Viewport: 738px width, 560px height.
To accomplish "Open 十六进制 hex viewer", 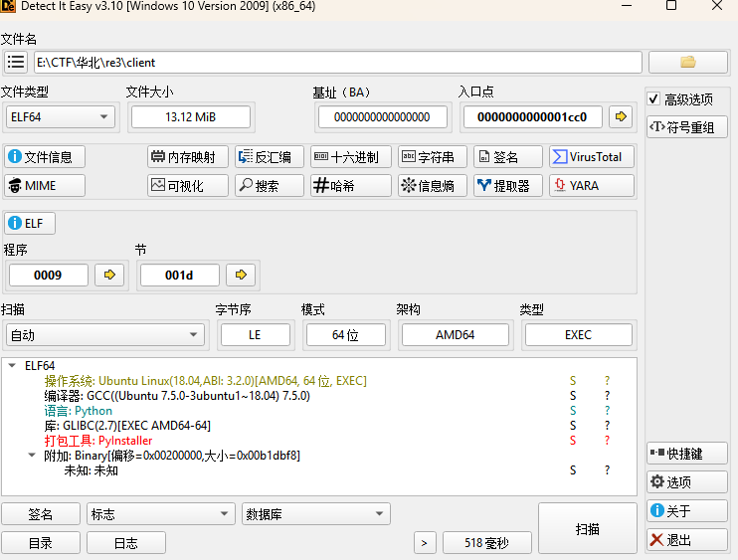I will 351,157.
